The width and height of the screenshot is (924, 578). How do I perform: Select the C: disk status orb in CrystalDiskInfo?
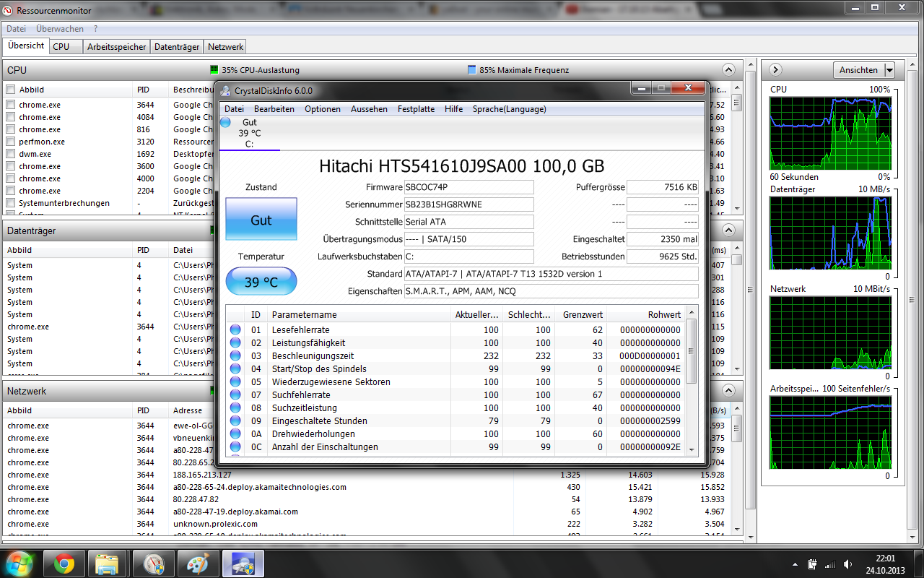[x=225, y=122]
